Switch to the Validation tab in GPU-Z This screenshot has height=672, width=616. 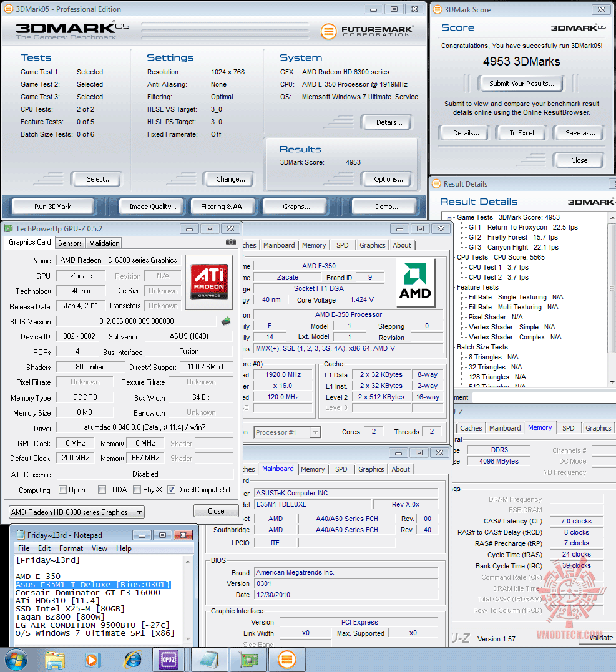tap(104, 243)
